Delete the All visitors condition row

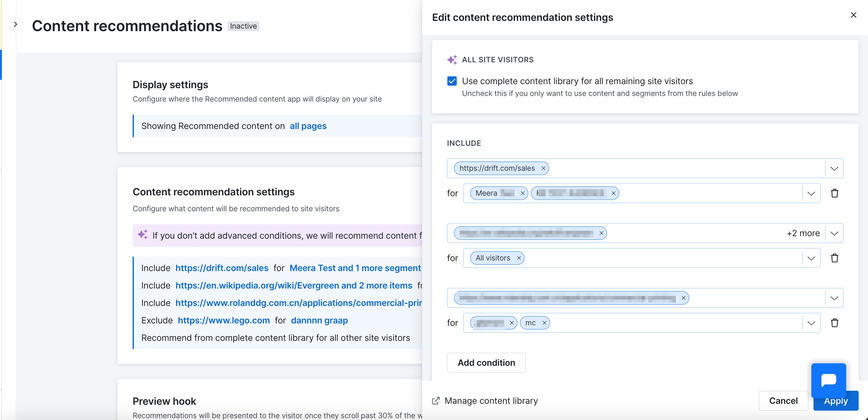(x=834, y=258)
